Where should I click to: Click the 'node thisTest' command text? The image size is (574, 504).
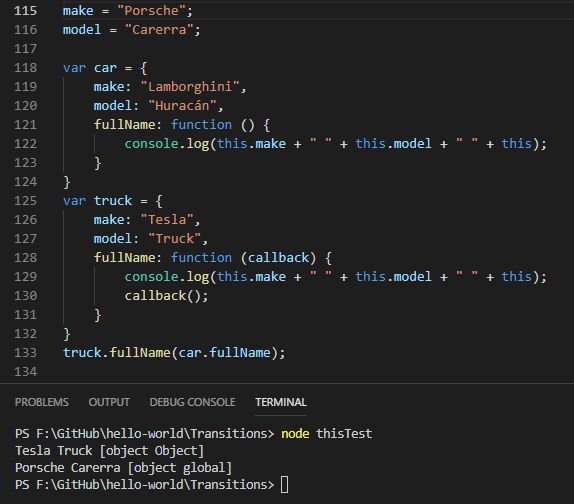point(327,434)
